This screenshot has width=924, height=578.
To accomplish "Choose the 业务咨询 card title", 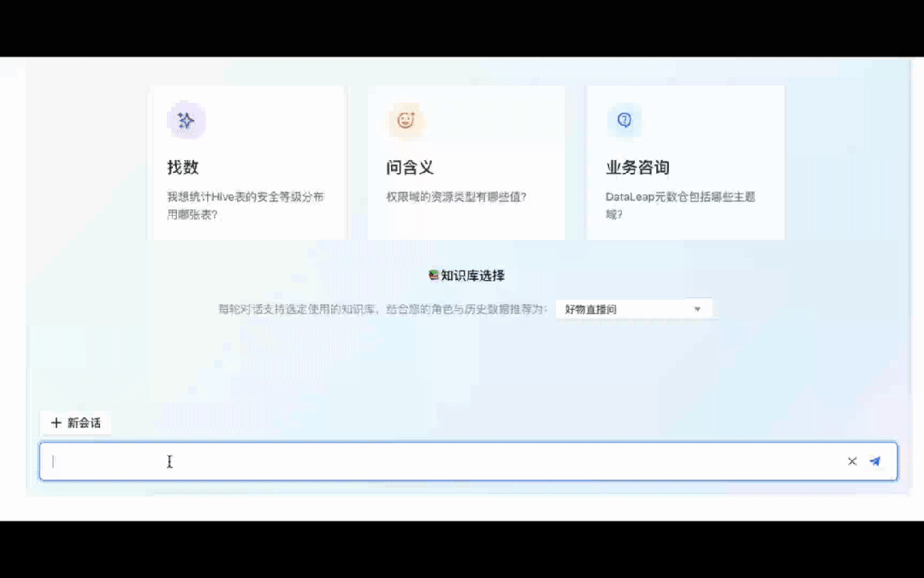I will click(637, 168).
